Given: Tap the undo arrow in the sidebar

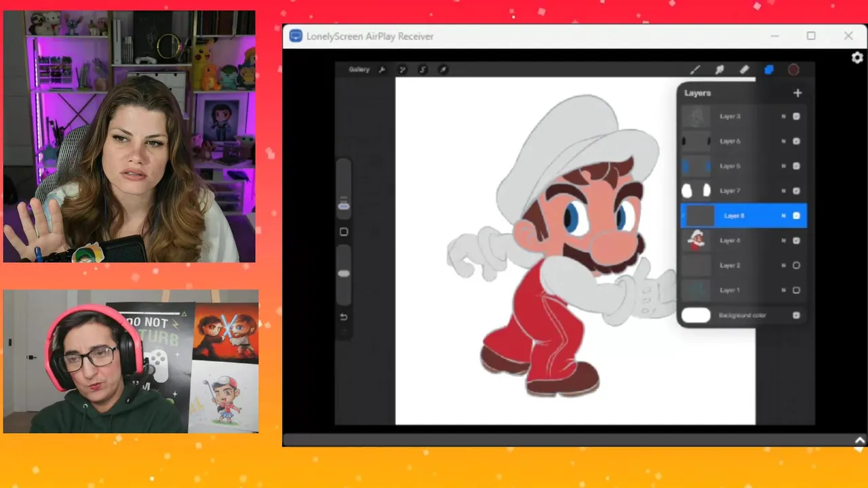Looking at the screenshot, I should pyautogui.click(x=344, y=317).
